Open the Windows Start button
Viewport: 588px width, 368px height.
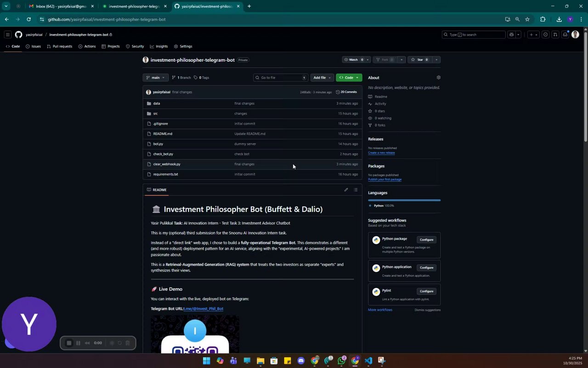coord(207,361)
